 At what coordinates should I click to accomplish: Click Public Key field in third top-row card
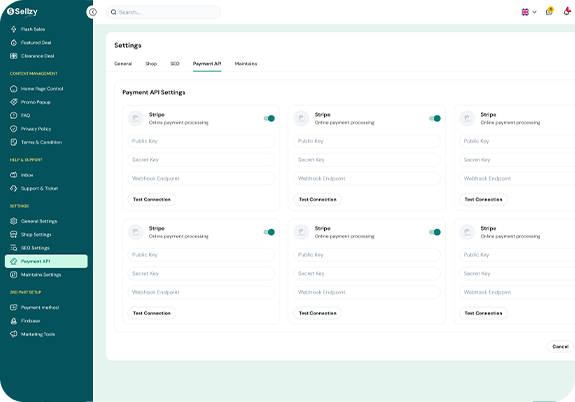click(517, 141)
